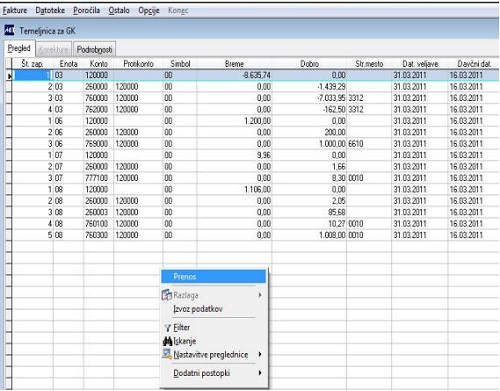500x391 pixels.
Task: Click the Str.mesto column header
Action: [x=369, y=64]
